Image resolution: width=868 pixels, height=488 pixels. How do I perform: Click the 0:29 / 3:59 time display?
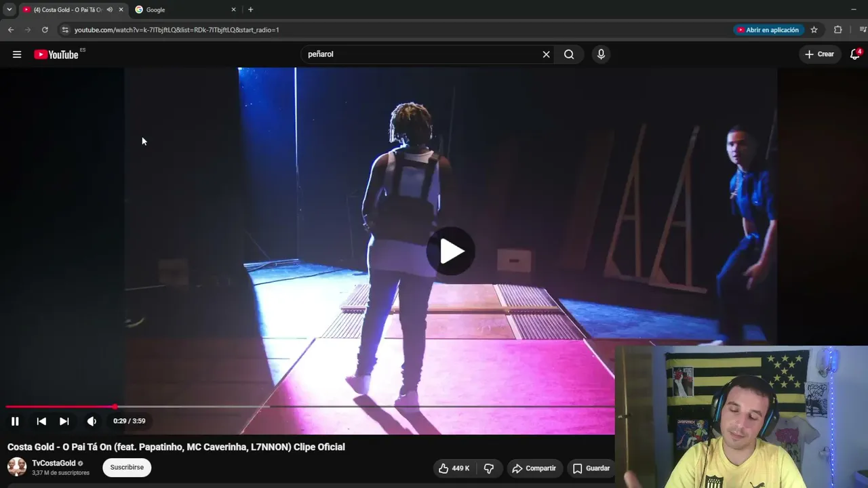point(130,421)
